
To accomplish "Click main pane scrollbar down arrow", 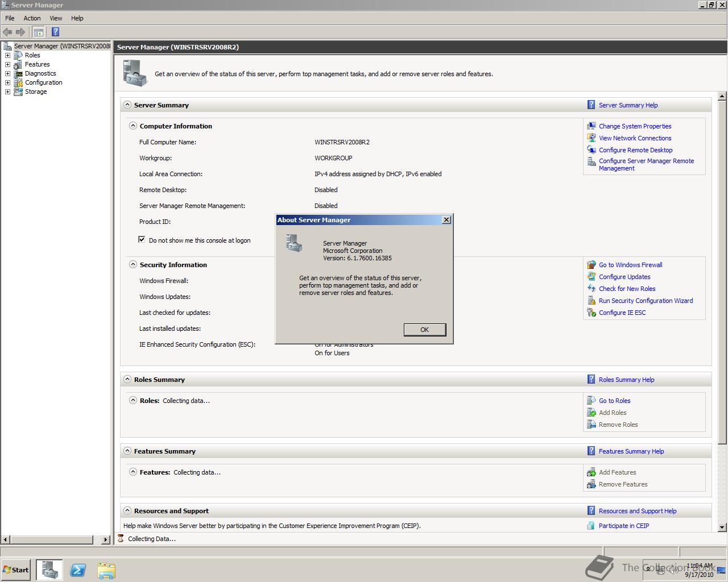I will 722,527.
